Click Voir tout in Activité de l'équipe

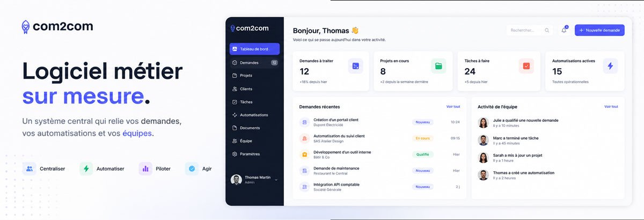pos(611,106)
